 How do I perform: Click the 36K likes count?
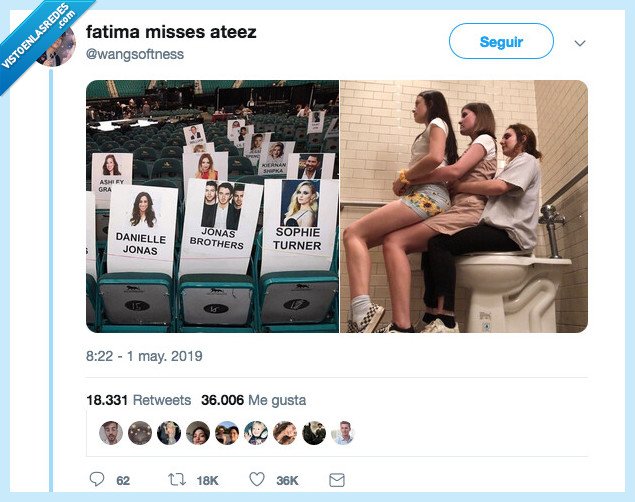(x=287, y=481)
